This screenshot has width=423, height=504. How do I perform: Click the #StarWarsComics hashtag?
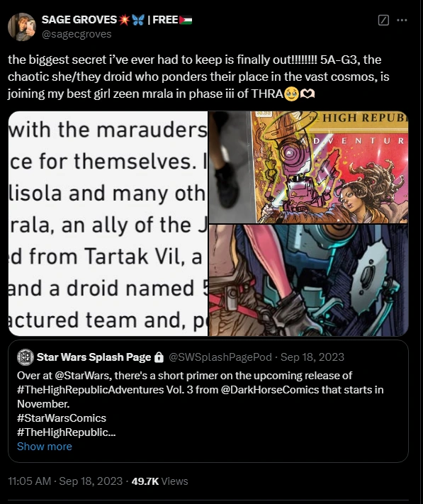click(x=62, y=418)
